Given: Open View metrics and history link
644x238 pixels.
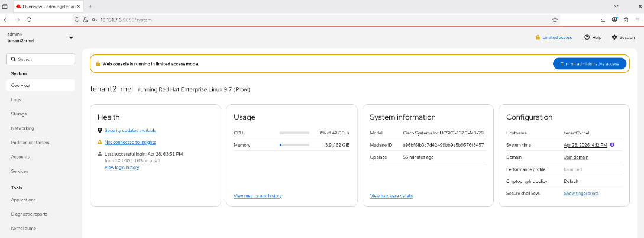Looking at the screenshot, I should click(x=258, y=196).
